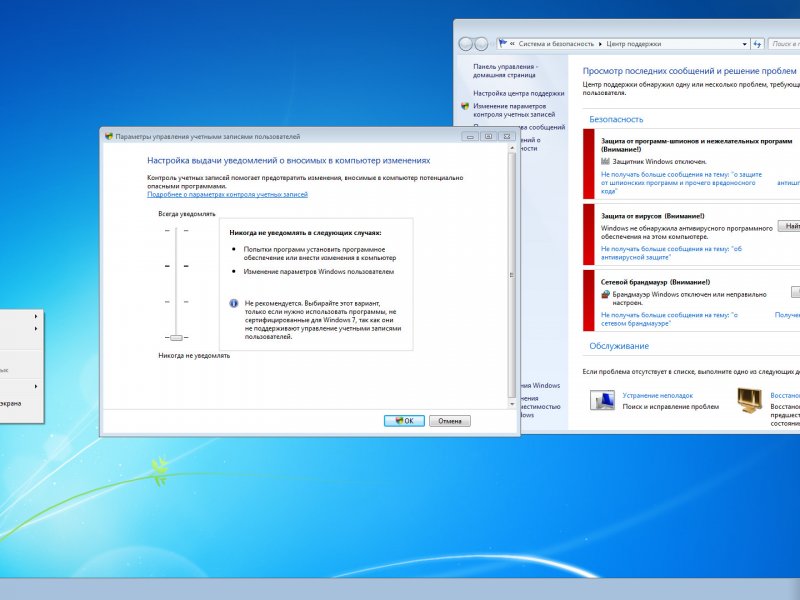800x600 pixels.
Task: Click the Защита от вирусов (Внимание!) heading
Action: pos(653,216)
